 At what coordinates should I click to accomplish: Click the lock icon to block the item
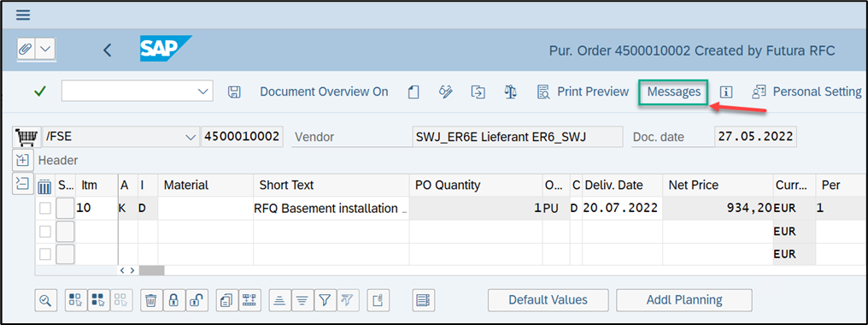173,300
